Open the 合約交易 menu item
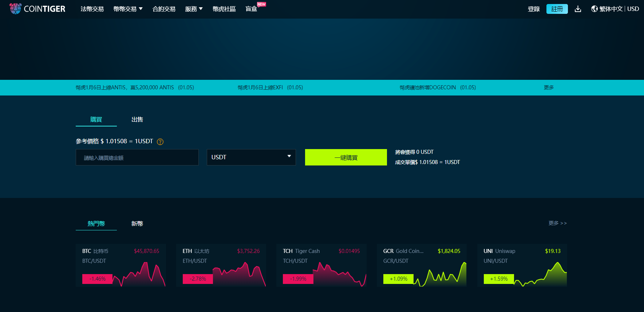 tap(164, 9)
